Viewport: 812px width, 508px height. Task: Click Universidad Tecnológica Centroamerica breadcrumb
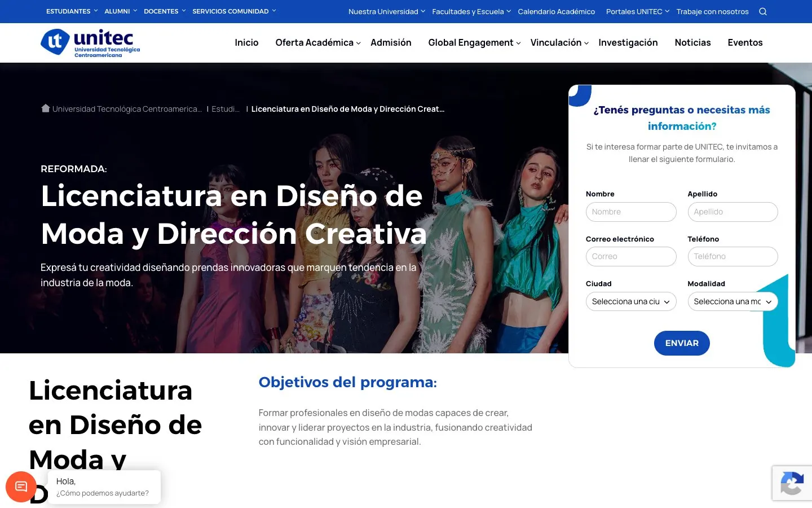pos(127,109)
